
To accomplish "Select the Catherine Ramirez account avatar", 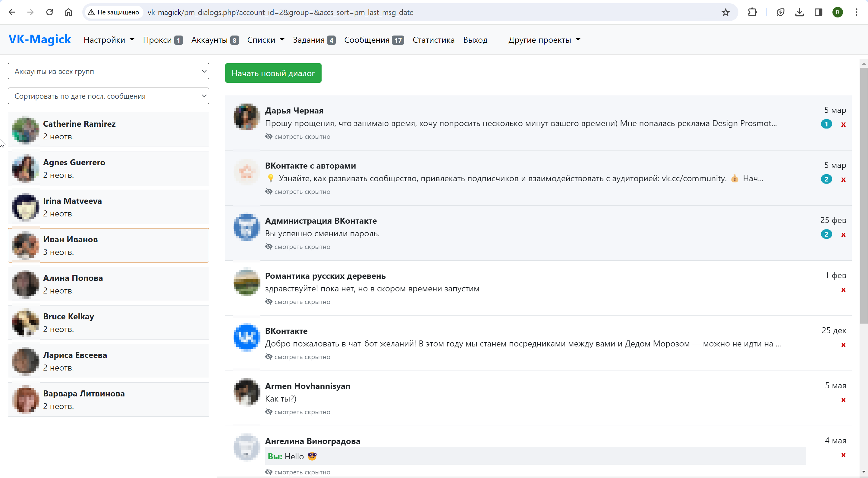I will pyautogui.click(x=25, y=130).
